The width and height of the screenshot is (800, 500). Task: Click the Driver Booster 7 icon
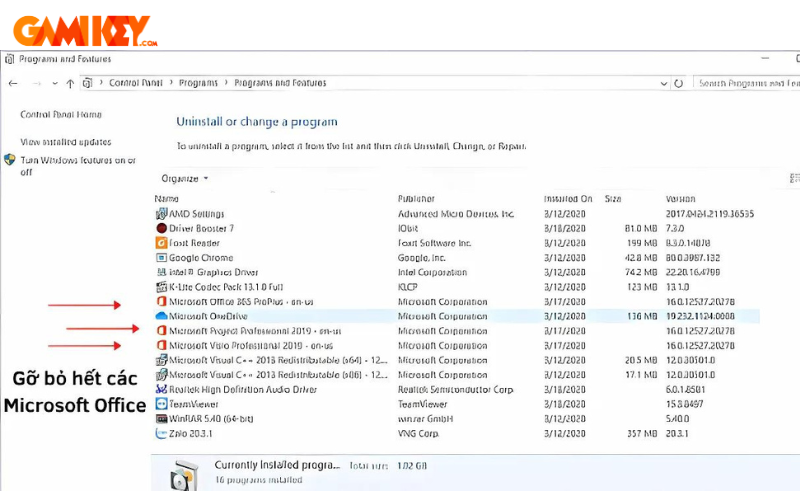tap(161, 228)
